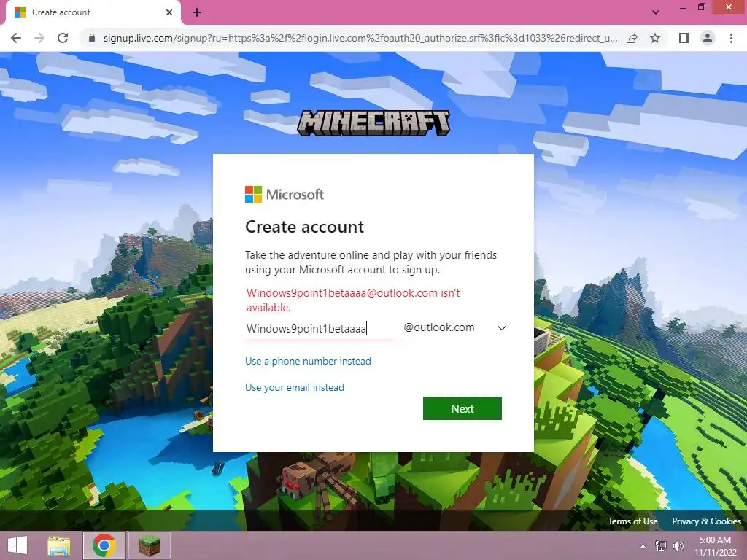
Task: Click the red 'isn't available' error message
Action: [353, 300]
